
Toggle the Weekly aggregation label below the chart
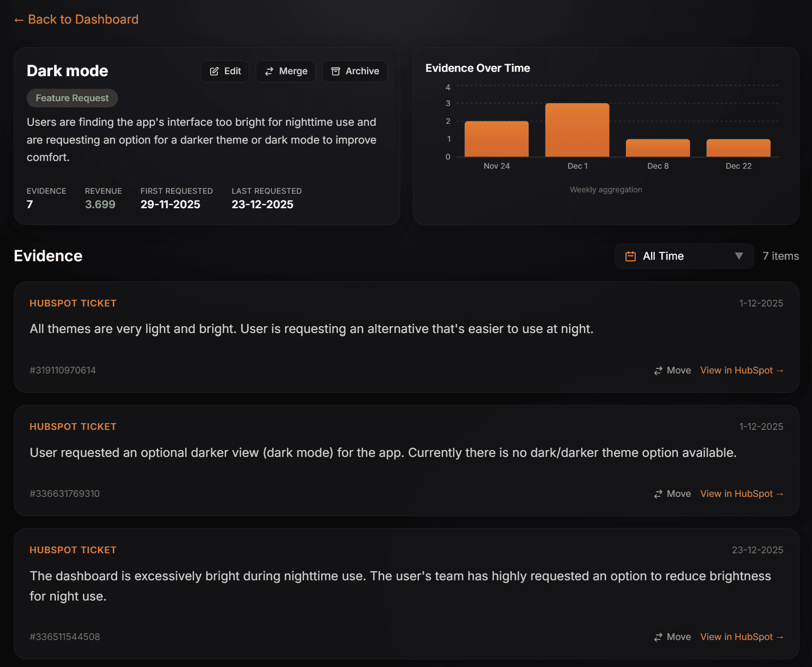[606, 189]
